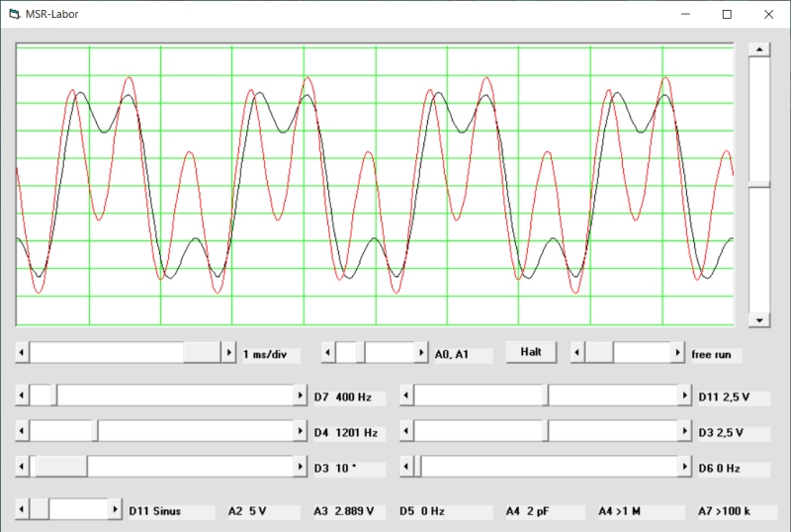
Task: Click right arrow of 1 ms/div scrollbar
Action: (x=230, y=353)
